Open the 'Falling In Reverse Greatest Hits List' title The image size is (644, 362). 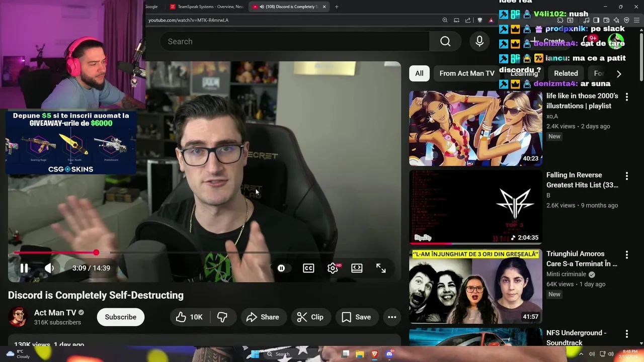(582, 179)
